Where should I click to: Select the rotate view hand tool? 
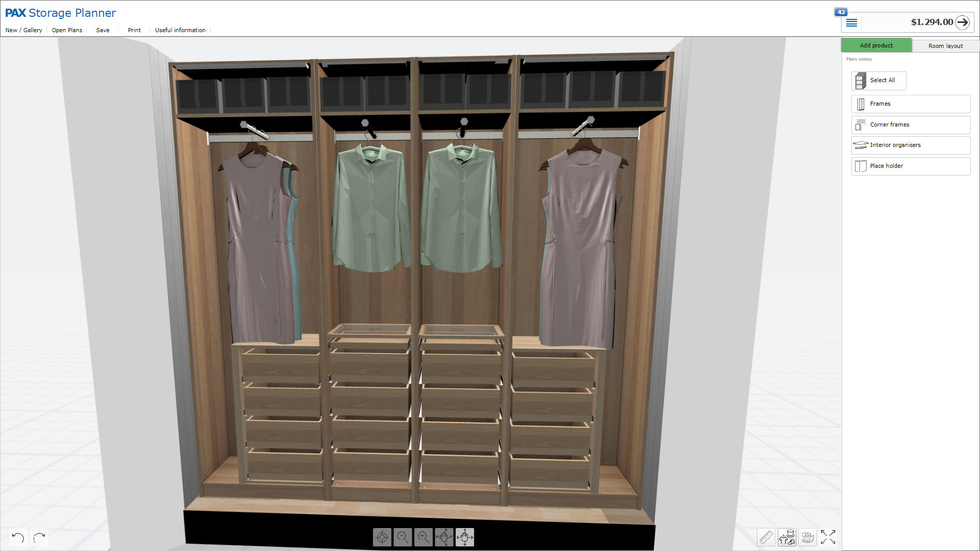pyautogui.click(x=444, y=537)
